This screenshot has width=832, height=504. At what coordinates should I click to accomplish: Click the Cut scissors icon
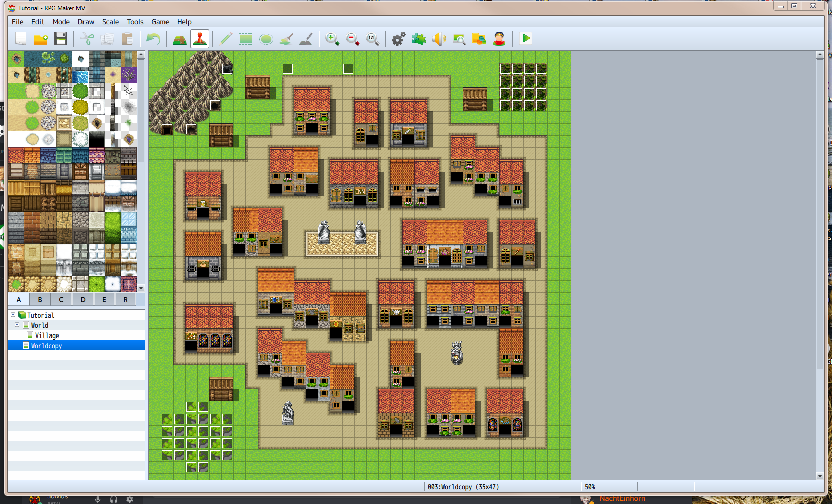pos(87,39)
